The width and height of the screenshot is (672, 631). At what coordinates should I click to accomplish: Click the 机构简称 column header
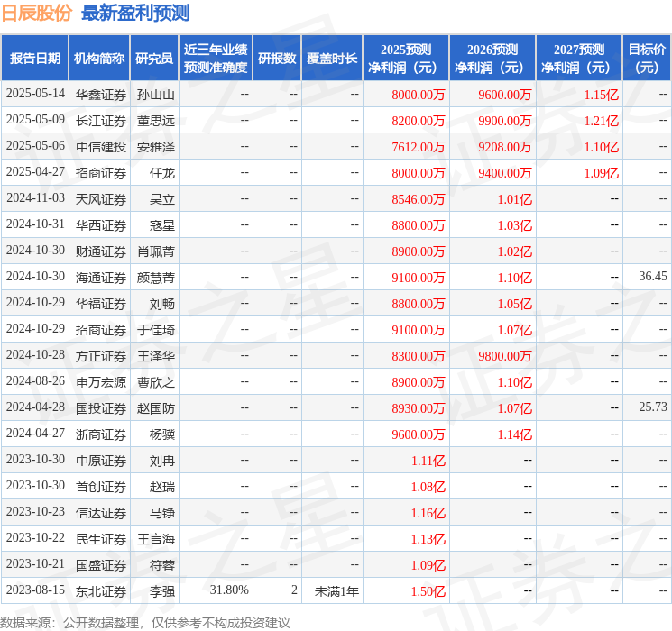coord(100,59)
